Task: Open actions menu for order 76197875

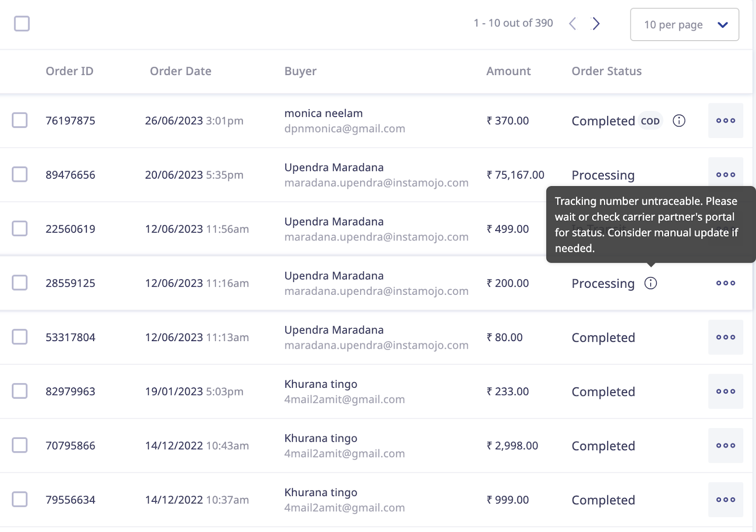Action: [x=725, y=120]
